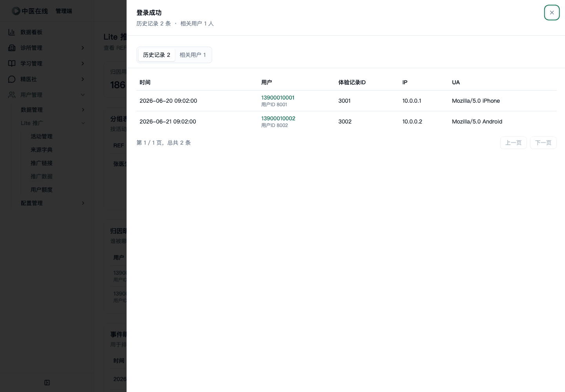Click record ID 3001 cell

344,101
